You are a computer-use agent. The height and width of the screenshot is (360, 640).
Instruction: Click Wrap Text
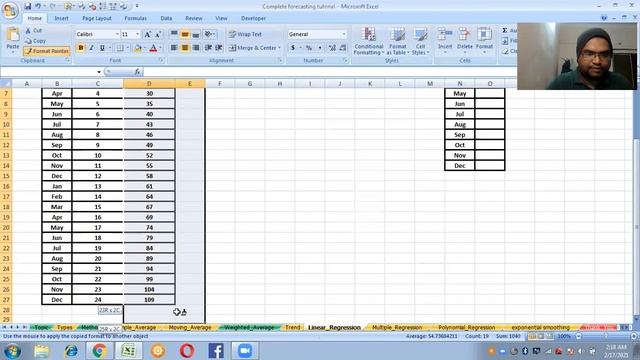pyautogui.click(x=245, y=34)
